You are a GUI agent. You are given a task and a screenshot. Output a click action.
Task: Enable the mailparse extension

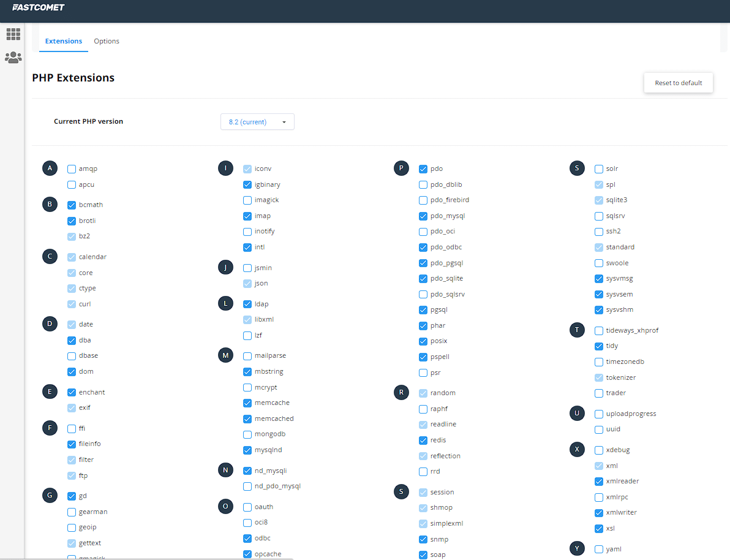(247, 356)
